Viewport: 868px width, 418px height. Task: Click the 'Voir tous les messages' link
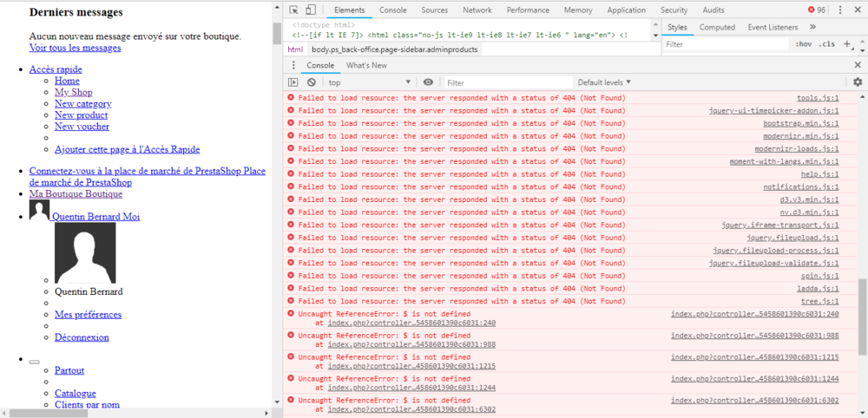point(75,48)
